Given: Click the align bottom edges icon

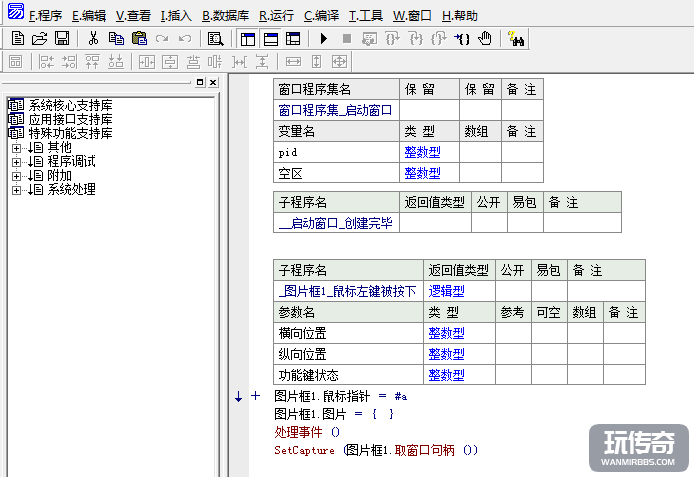Looking at the screenshot, I should 116,62.
